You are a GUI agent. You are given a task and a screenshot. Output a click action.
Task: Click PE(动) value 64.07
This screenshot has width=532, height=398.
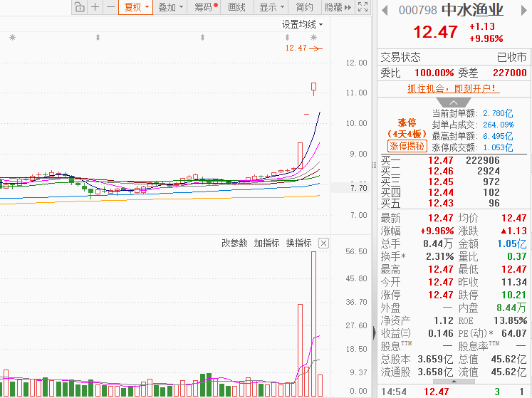click(514, 333)
